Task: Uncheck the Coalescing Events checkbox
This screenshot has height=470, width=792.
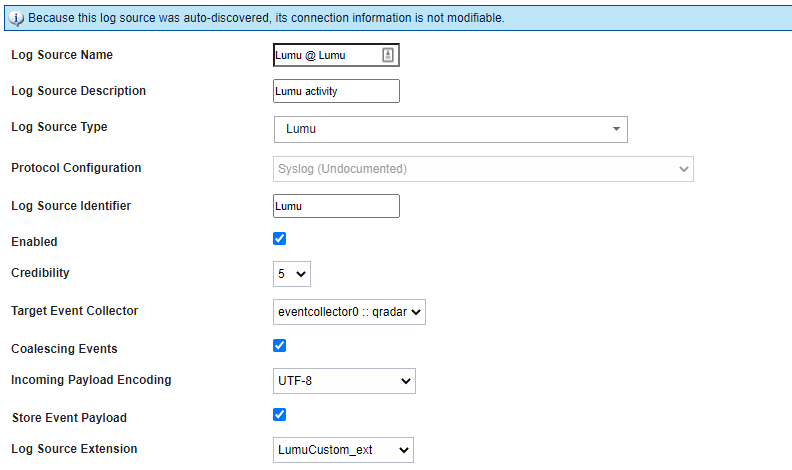Action: coord(280,346)
